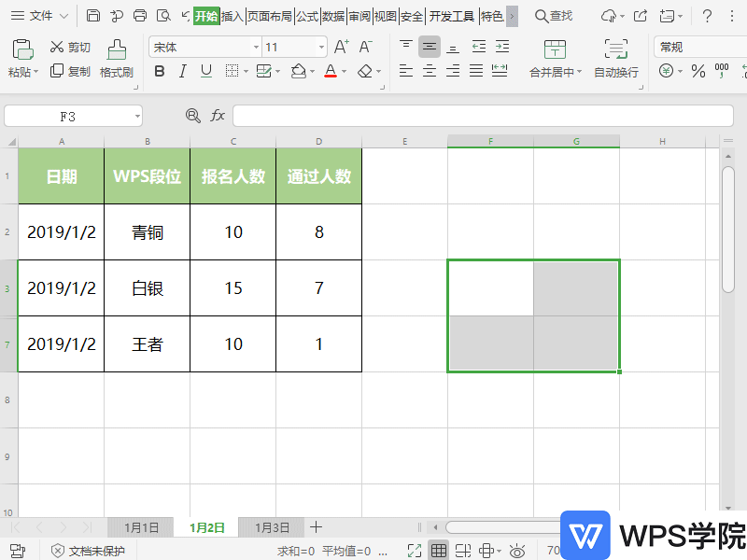747x560 pixels.
Task: Click the eraser clear-format icon
Action: click(365, 72)
